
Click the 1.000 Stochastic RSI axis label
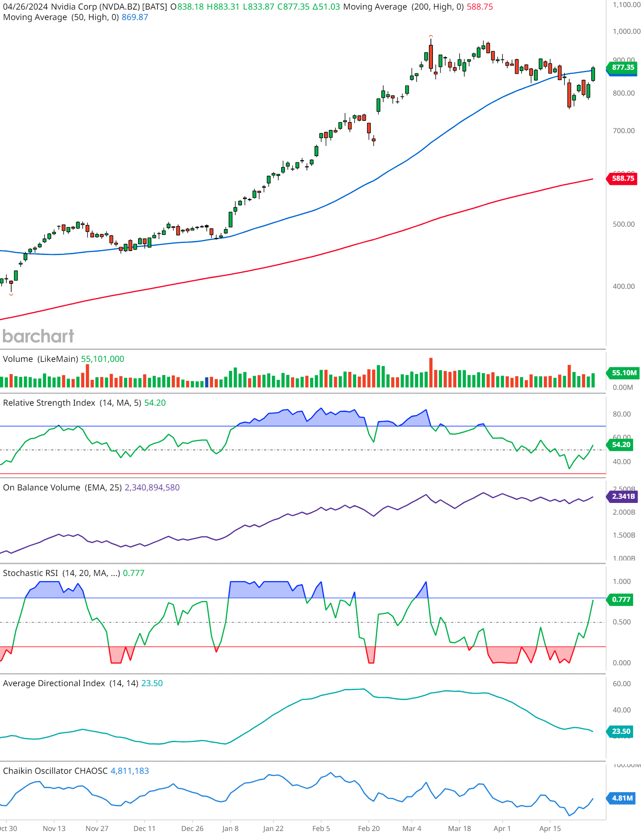pyautogui.click(x=621, y=581)
